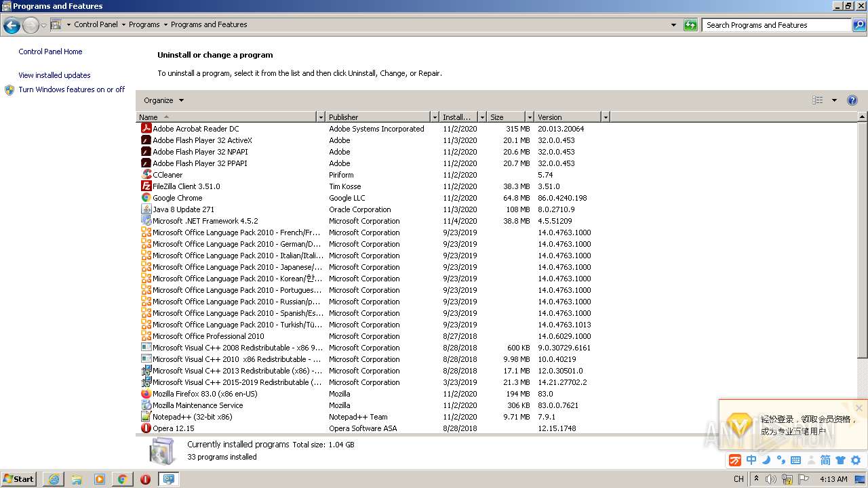Expand the recent pages dropdown arrow
This screenshot has height=488, width=868.
coord(44,26)
